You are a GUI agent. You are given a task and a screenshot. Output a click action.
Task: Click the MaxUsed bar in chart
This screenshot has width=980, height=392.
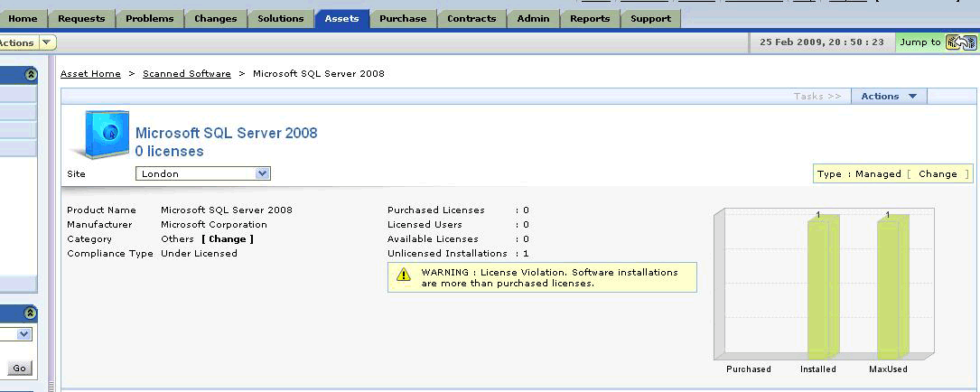(x=892, y=287)
